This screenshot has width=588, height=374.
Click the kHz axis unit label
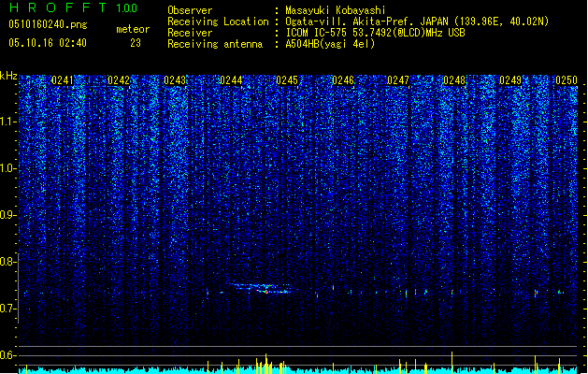(8, 76)
